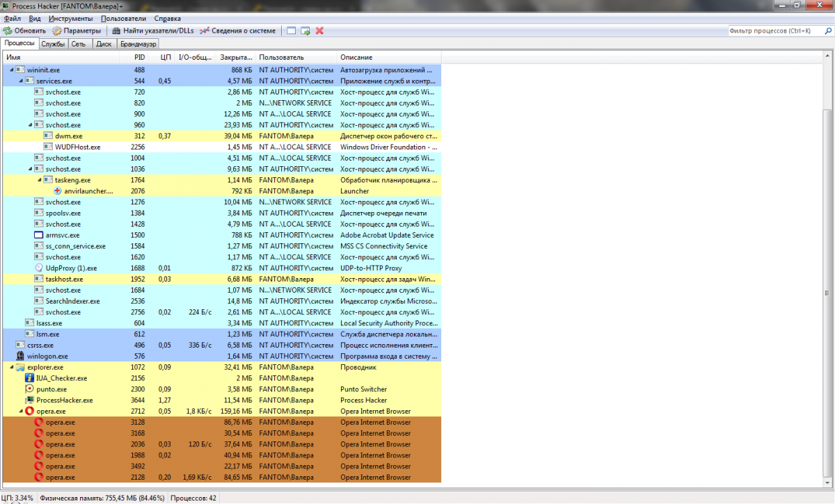Open the Инструменты menu
This screenshot has height=504, width=835.
[71, 19]
